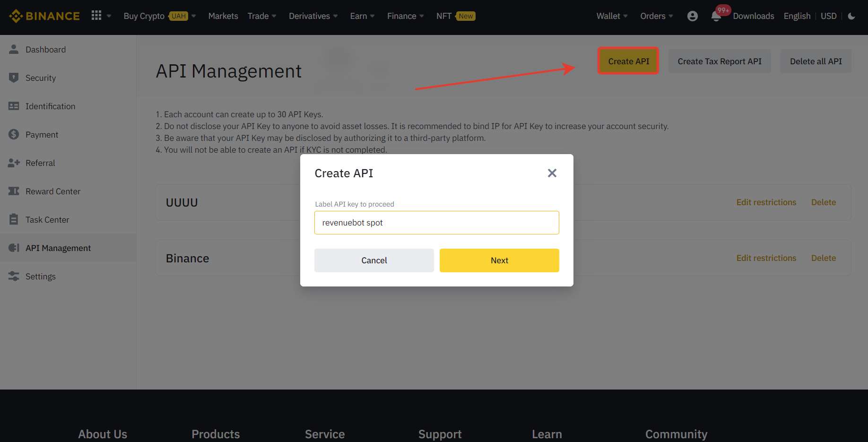
Task: Go to the Dashboard sidebar item
Action: pos(68,49)
